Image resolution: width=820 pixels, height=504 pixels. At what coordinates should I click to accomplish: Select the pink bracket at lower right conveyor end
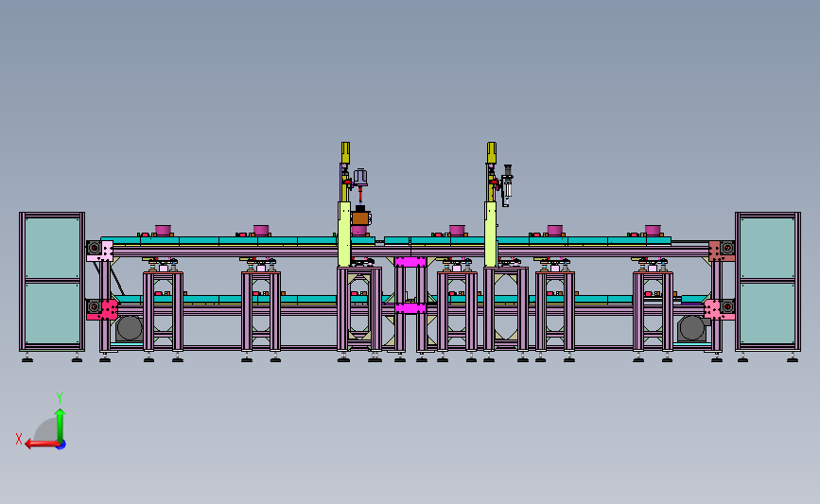[712, 309]
